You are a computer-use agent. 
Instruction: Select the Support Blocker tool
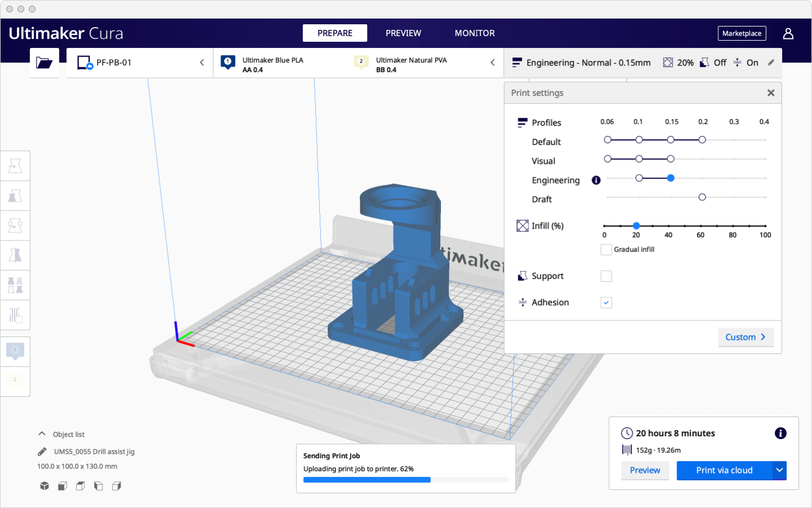coord(15,315)
